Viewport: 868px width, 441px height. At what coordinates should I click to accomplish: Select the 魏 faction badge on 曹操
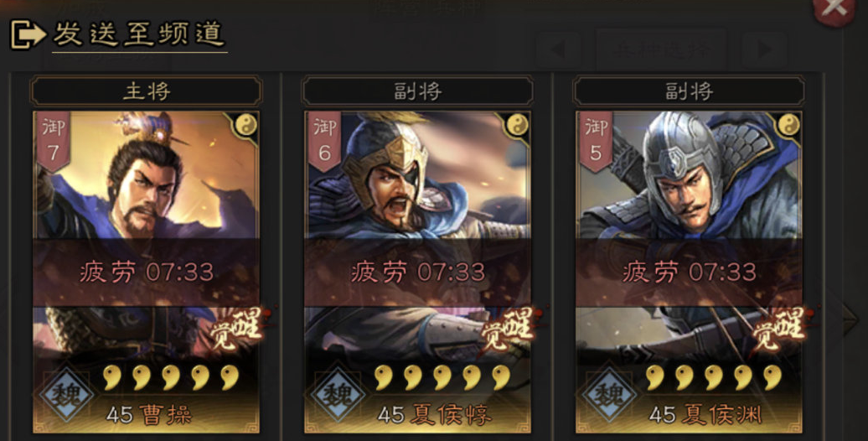point(65,395)
